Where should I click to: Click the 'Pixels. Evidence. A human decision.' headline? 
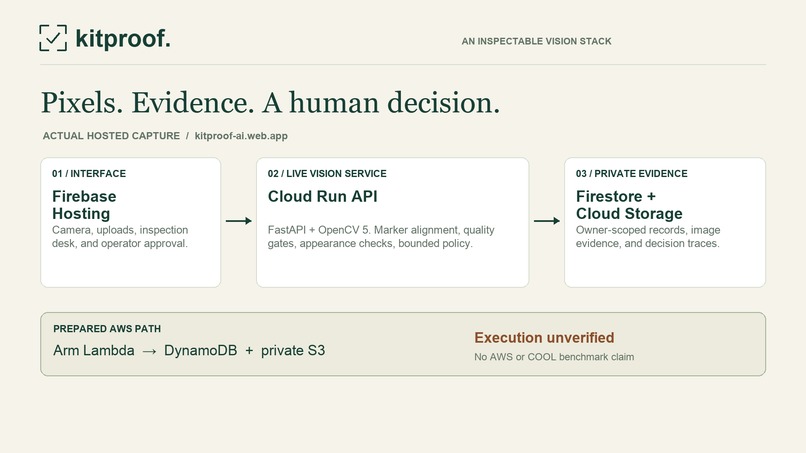(270, 102)
